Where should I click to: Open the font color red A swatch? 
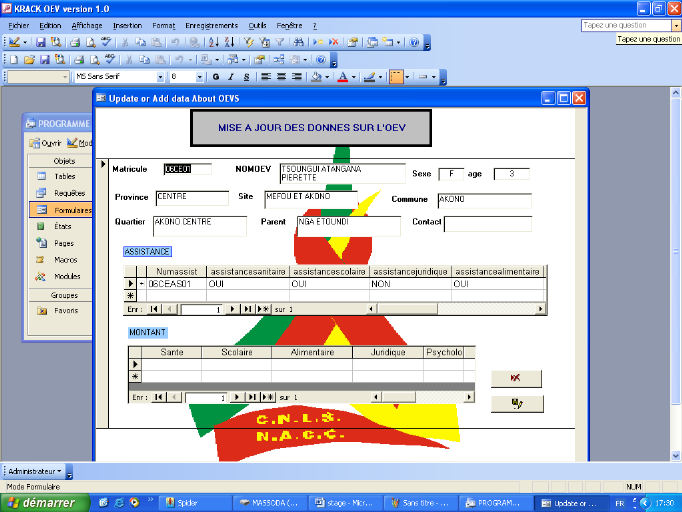[342, 76]
